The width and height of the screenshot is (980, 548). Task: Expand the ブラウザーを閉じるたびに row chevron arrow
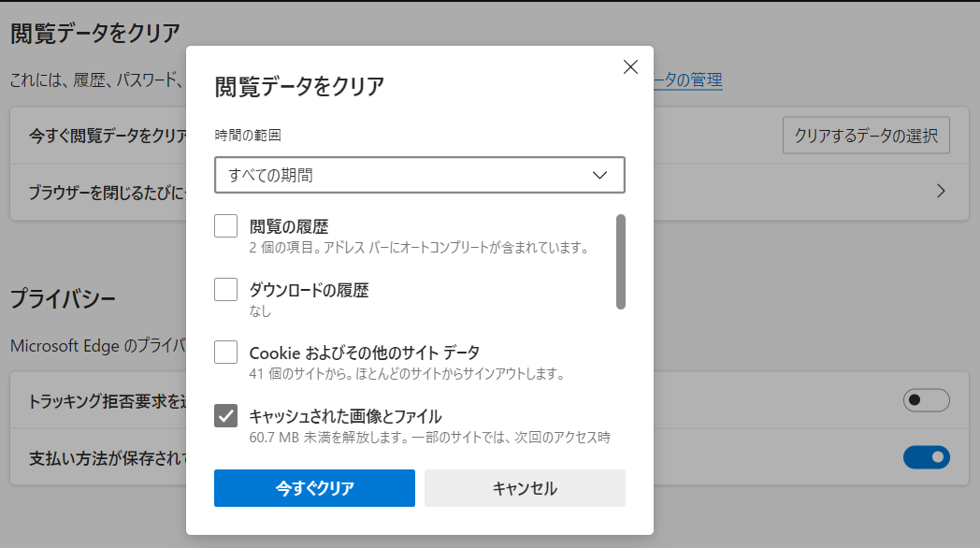941,192
